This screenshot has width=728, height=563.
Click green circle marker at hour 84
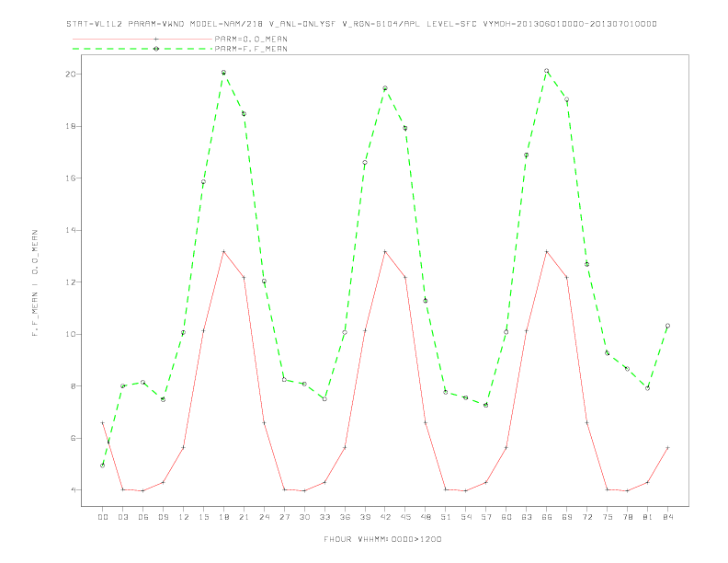(667, 326)
